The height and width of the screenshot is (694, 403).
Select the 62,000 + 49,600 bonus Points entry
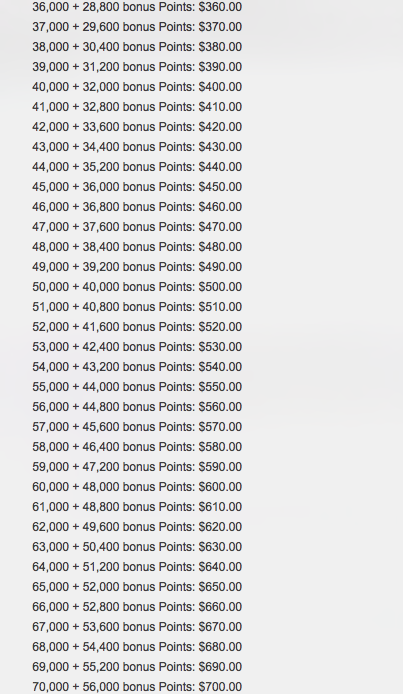point(137,527)
